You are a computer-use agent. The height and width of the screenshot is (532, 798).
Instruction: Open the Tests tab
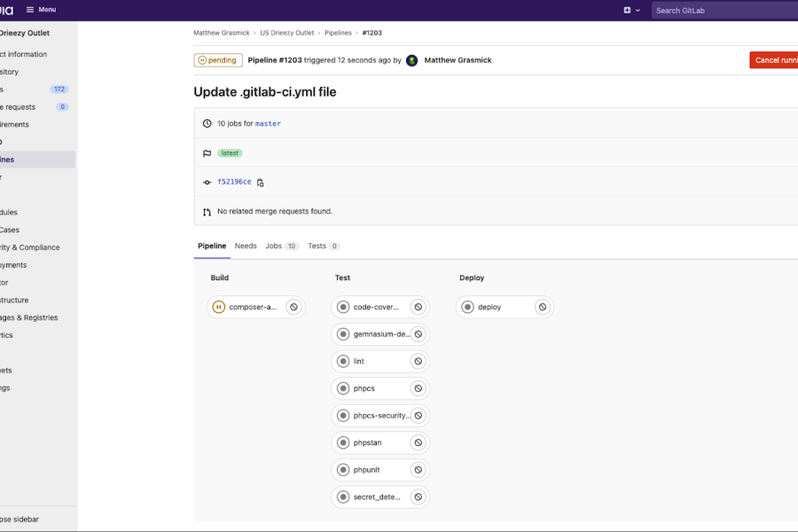coord(324,246)
